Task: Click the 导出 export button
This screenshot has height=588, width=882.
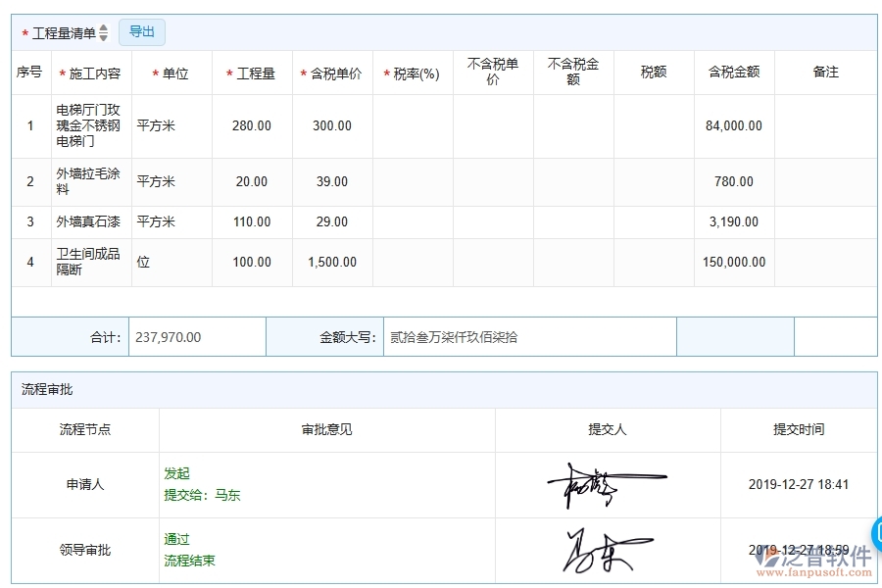Action: click(141, 31)
